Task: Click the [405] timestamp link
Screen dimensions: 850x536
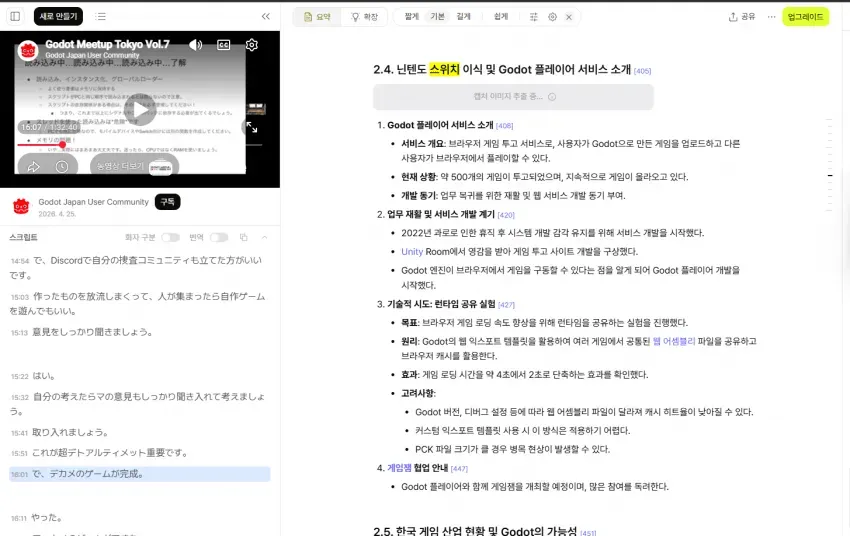Action: (x=642, y=71)
